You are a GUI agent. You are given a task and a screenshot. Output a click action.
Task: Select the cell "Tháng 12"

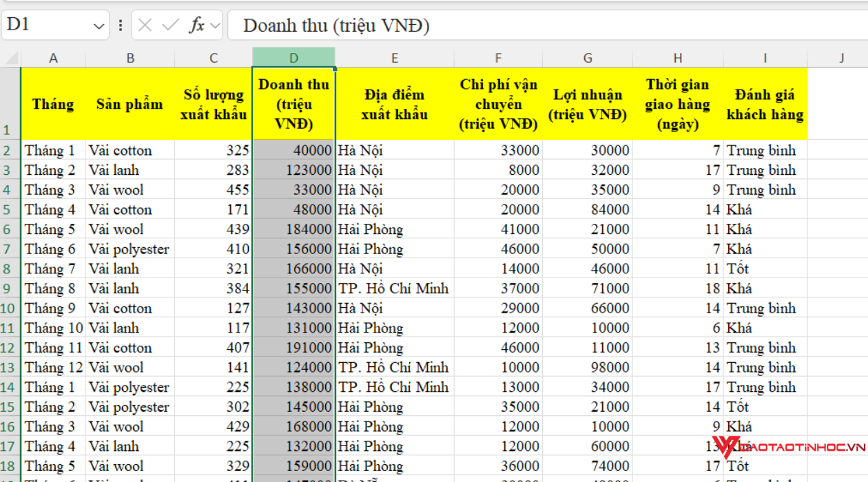pyautogui.click(x=53, y=367)
